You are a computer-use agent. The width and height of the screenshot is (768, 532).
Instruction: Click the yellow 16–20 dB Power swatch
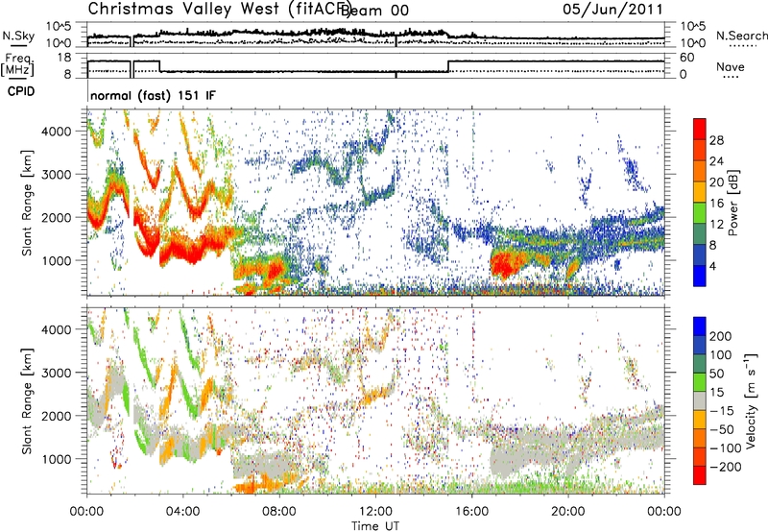(700, 191)
